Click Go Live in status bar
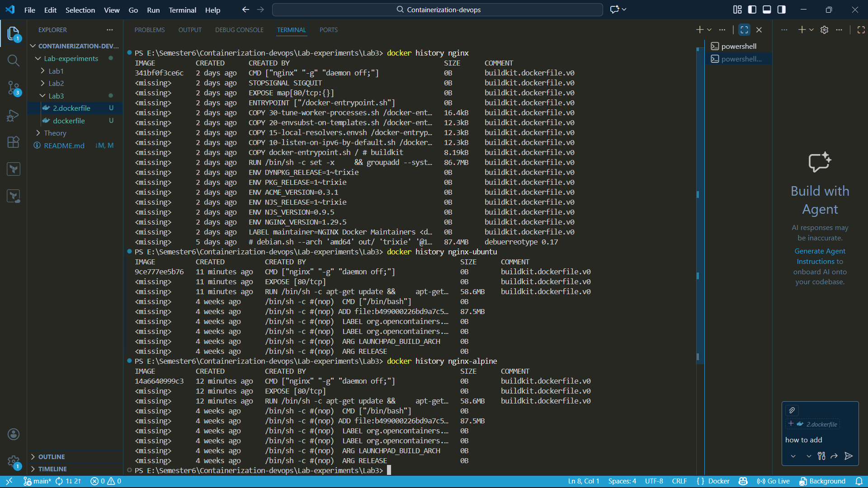Screen dimensions: 868x488 [x=774, y=481]
